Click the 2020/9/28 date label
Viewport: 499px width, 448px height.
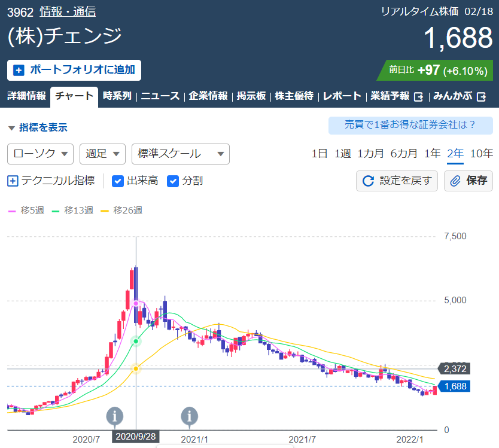click(x=136, y=437)
